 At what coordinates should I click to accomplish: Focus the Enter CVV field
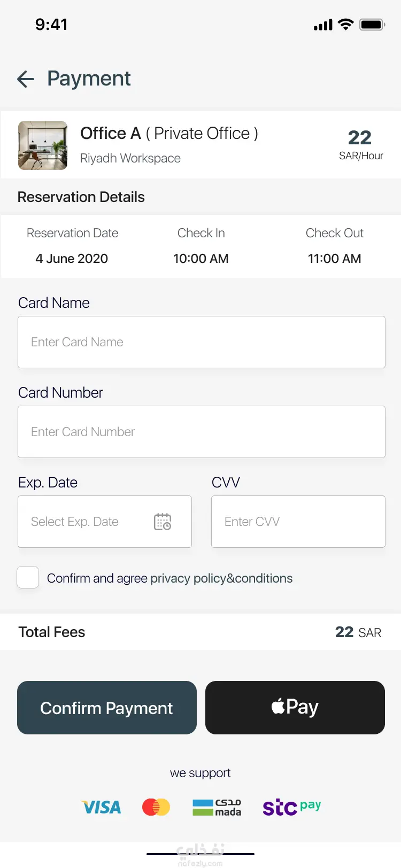[x=298, y=522]
